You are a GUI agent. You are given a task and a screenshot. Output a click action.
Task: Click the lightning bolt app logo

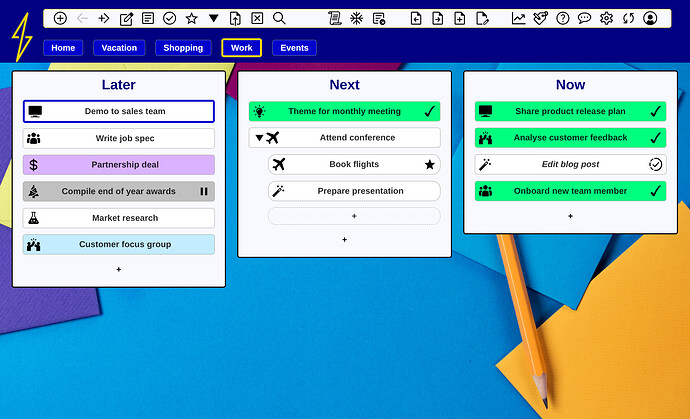(x=21, y=37)
